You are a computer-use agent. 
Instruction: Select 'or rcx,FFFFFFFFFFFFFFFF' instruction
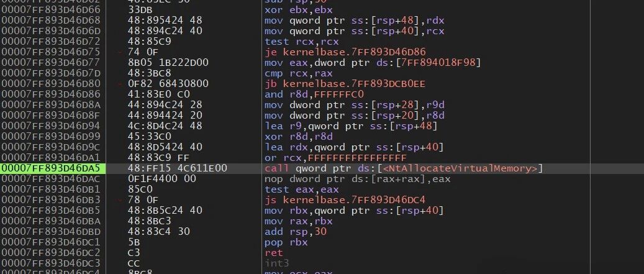(x=335, y=158)
